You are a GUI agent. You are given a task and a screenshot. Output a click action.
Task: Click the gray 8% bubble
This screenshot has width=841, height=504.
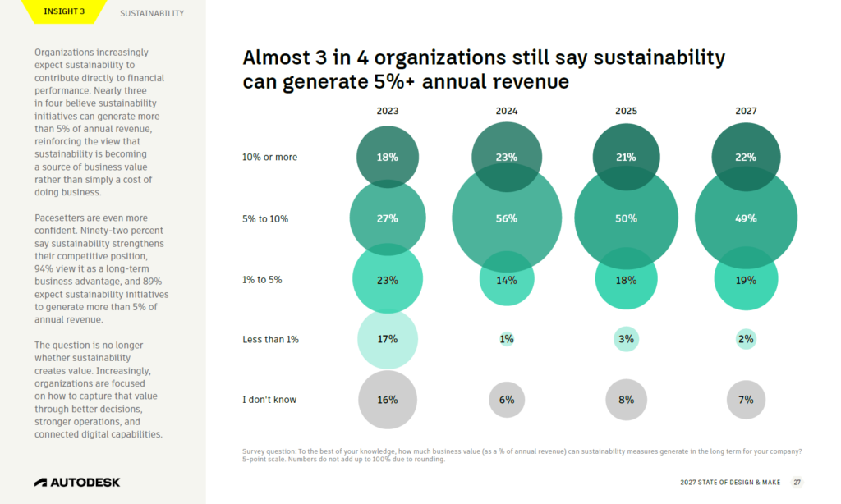(626, 400)
